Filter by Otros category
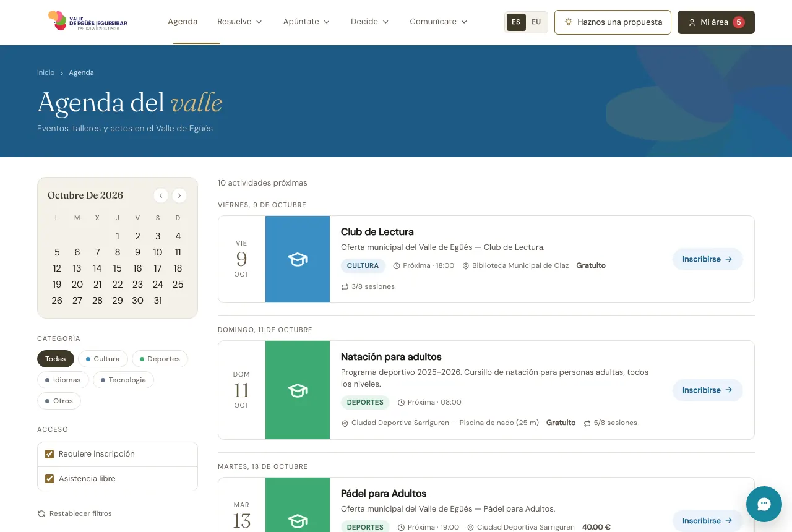This screenshot has width=792, height=532. 59,401
